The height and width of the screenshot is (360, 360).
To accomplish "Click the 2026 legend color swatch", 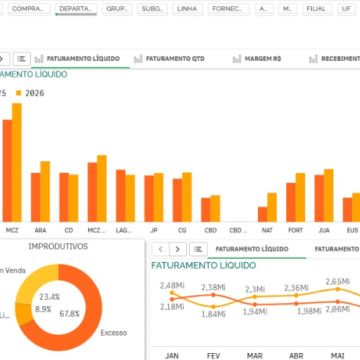I will coord(19,93).
